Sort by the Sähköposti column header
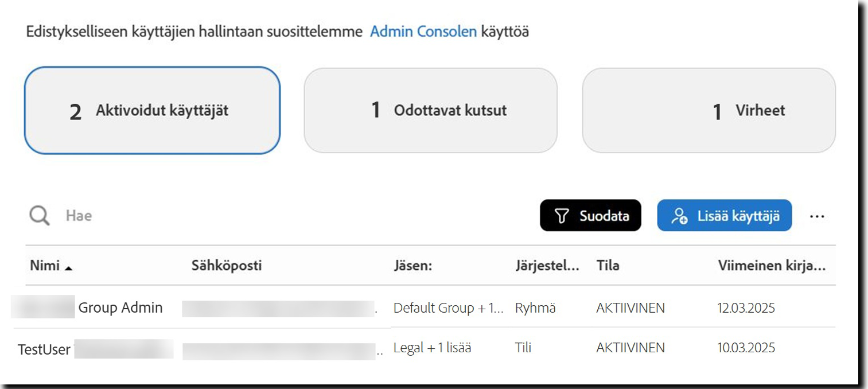This screenshot has height=389, width=868. (227, 266)
